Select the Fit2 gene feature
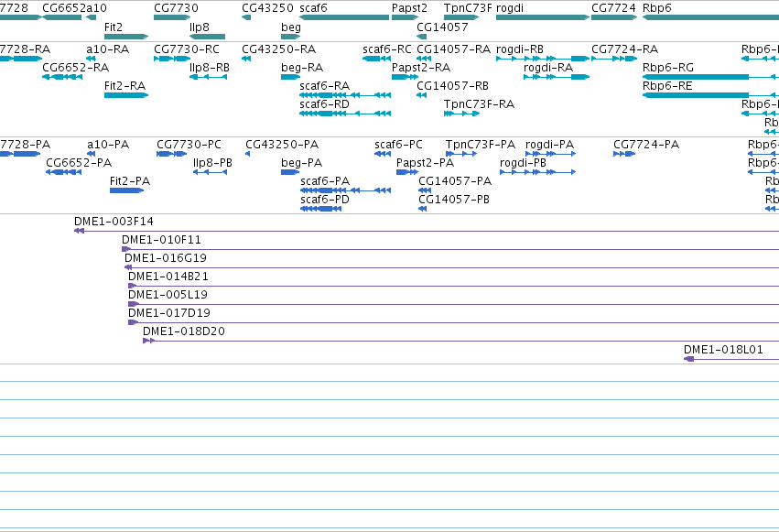Image resolution: width=779 pixels, height=532 pixels. pos(126,37)
